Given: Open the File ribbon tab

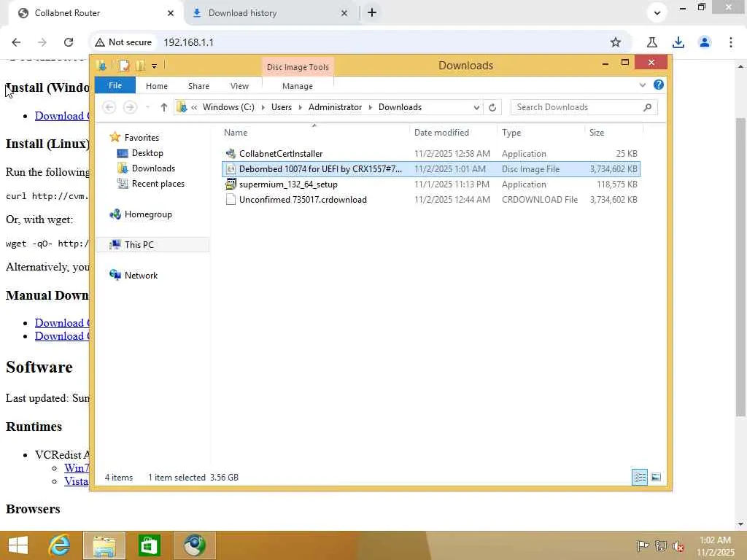Looking at the screenshot, I should (x=115, y=85).
